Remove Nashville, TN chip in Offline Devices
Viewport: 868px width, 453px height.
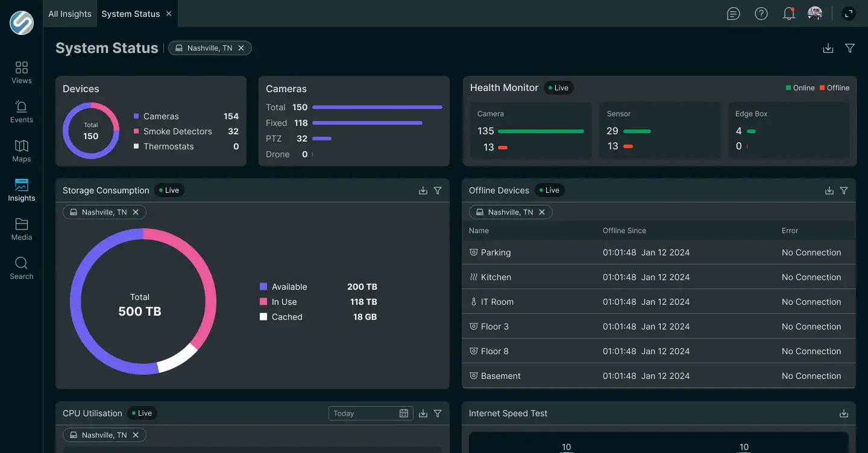coord(542,212)
